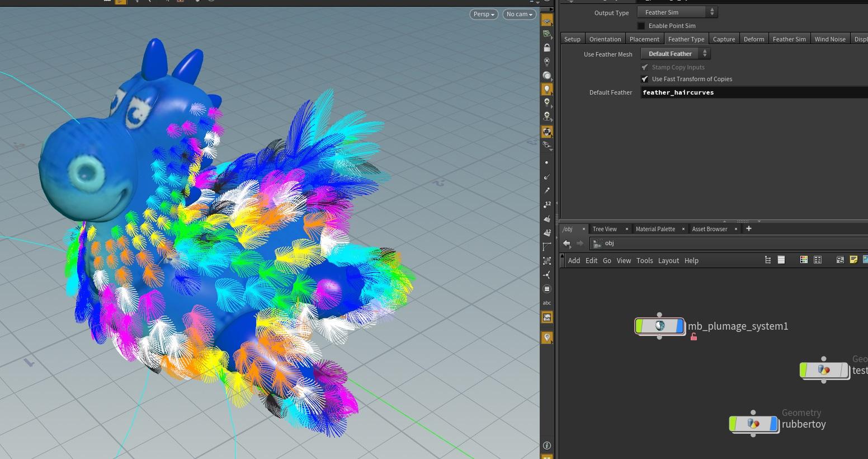Click the back navigation arrow in network editor
Screen dimensions: 868x459
click(x=567, y=243)
